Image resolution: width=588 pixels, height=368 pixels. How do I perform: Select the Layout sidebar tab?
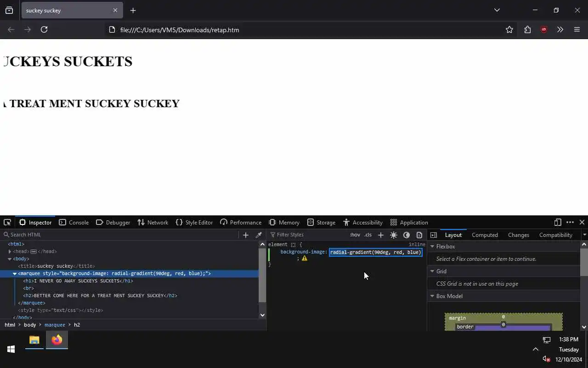[453, 235]
